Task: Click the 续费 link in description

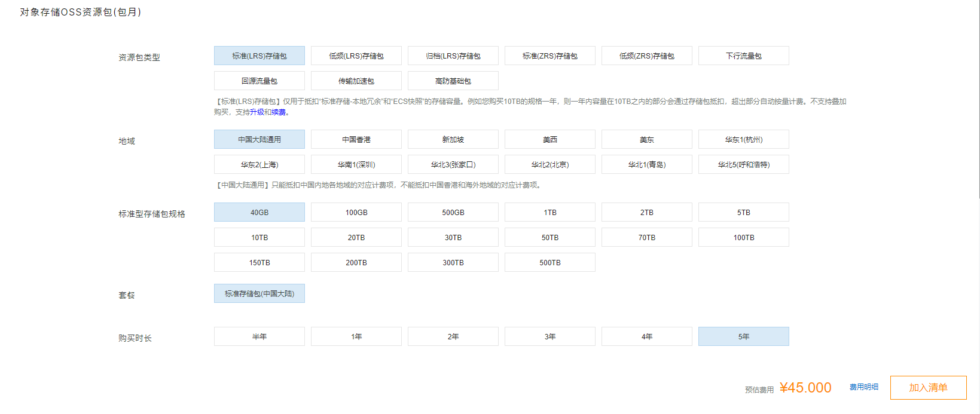Action: click(x=279, y=112)
